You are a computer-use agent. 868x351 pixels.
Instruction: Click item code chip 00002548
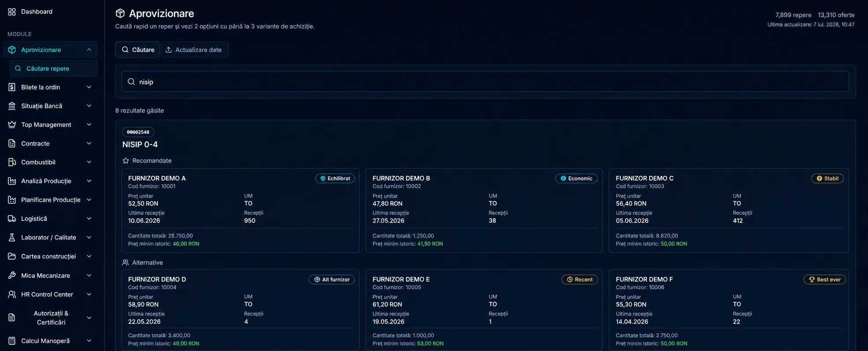(138, 132)
